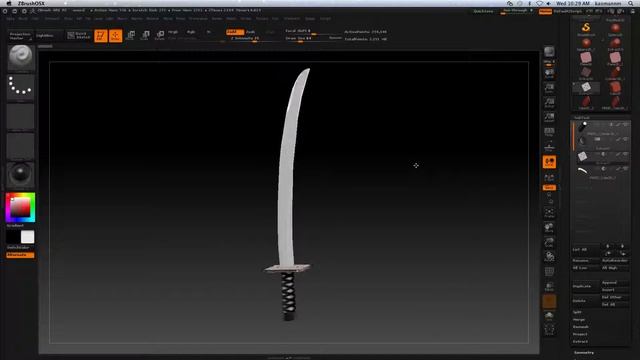Click the AAHalf icon
The image size is (640, 360).
(549, 118)
